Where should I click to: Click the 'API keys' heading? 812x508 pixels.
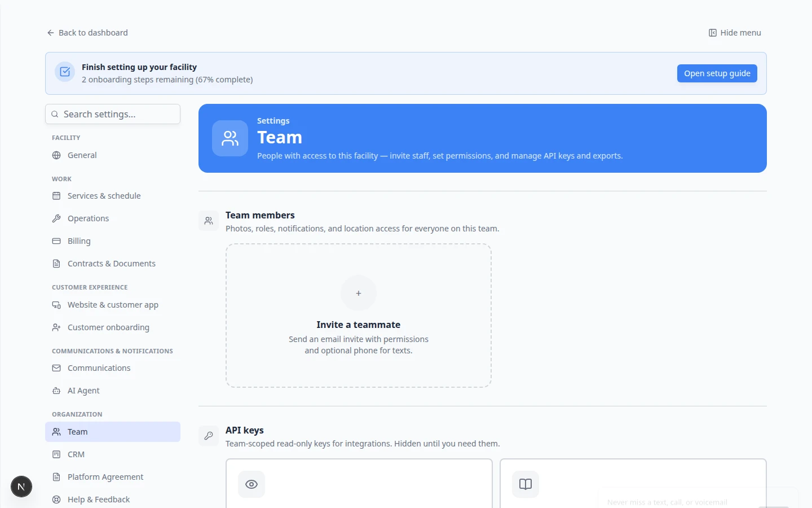[x=245, y=430]
